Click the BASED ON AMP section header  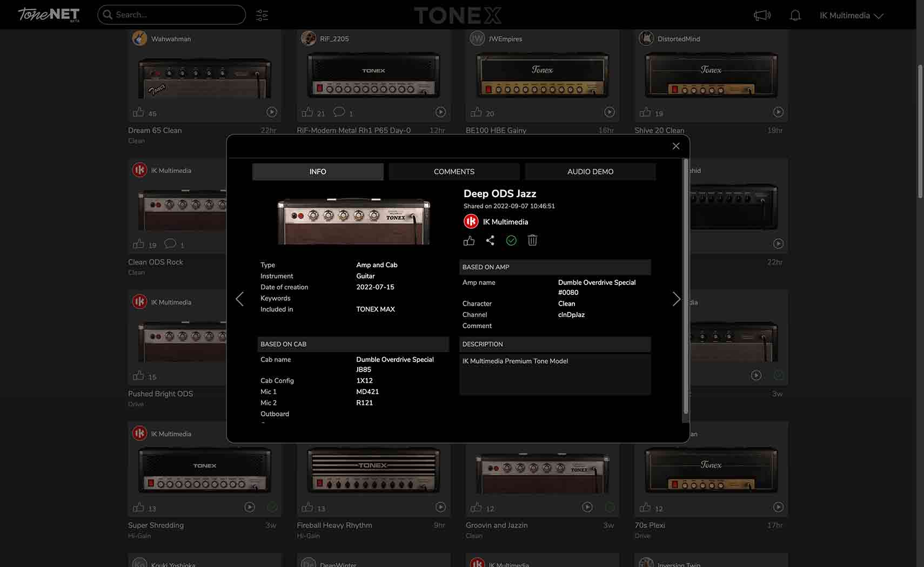(555, 267)
